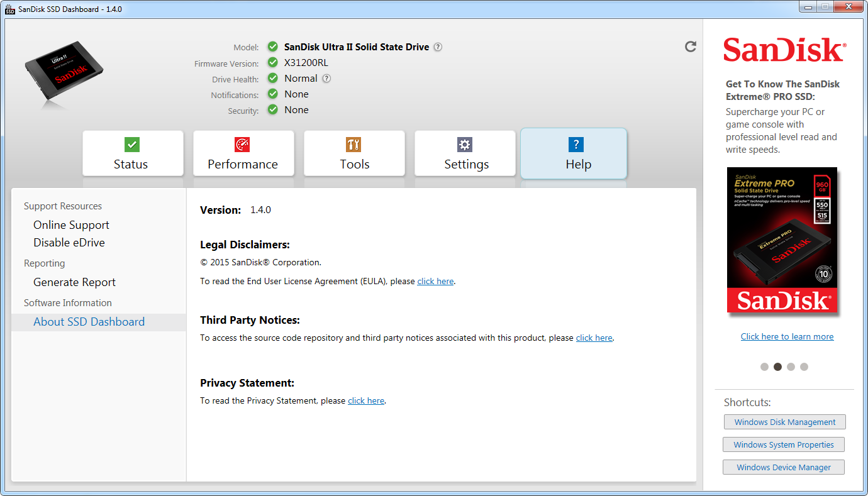This screenshot has width=868, height=496.
Task: Click the 'Software Information' sidebar heading
Action: coord(68,303)
